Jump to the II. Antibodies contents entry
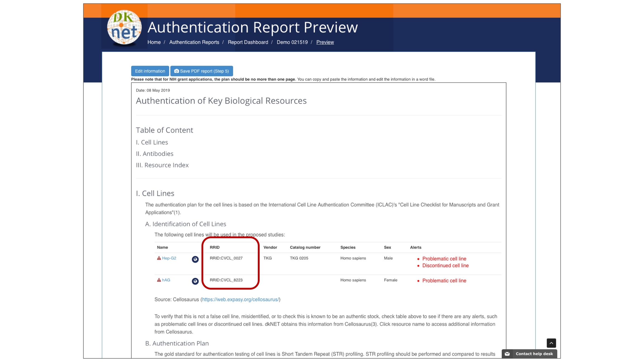Image resolution: width=644 pixels, height=362 pixels. click(155, 154)
